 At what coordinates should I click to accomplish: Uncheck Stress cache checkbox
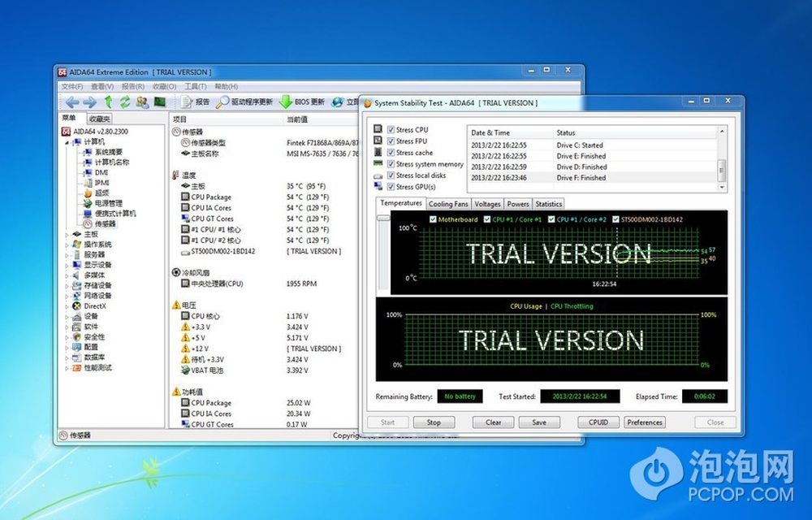[391, 152]
